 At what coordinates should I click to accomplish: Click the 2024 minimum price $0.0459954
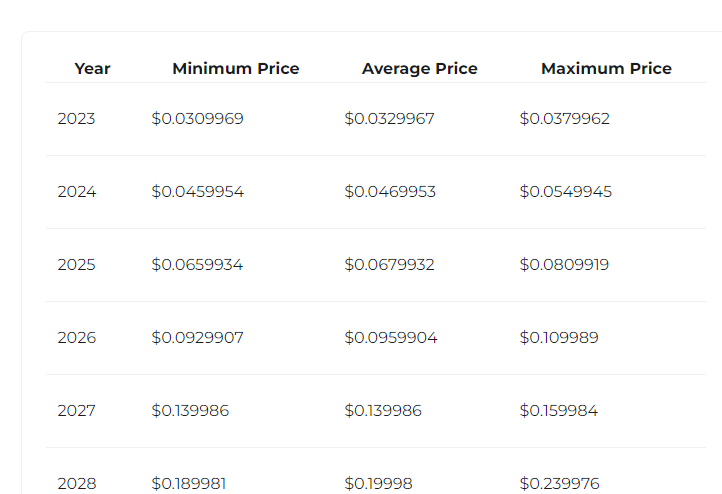click(x=198, y=192)
